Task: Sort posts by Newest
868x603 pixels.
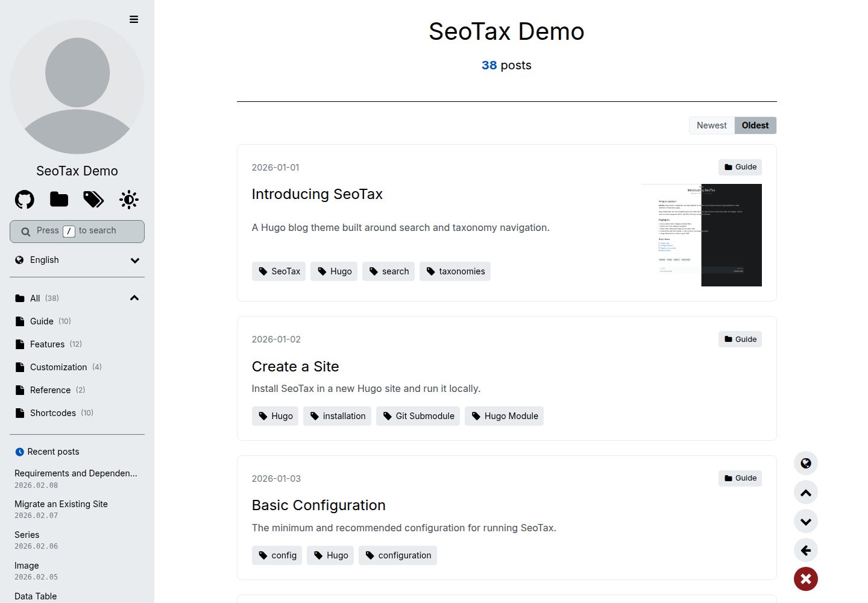Action: coord(712,125)
